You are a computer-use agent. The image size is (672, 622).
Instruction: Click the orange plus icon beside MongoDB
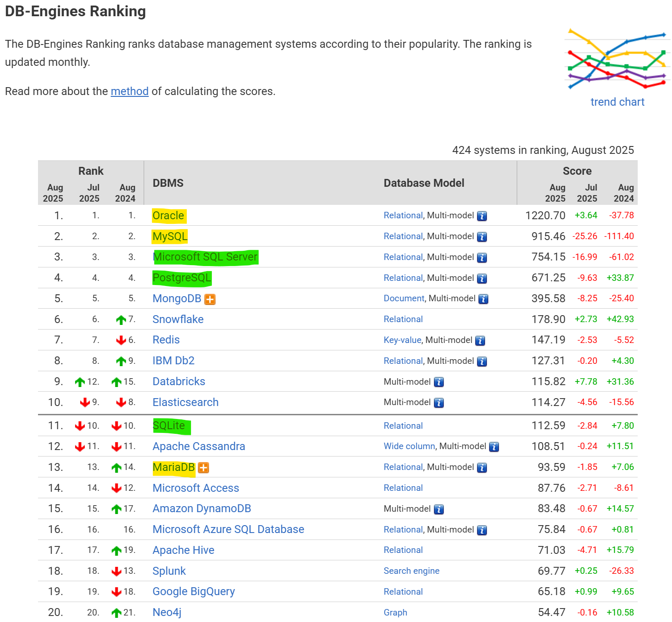[x=210, y=299]
